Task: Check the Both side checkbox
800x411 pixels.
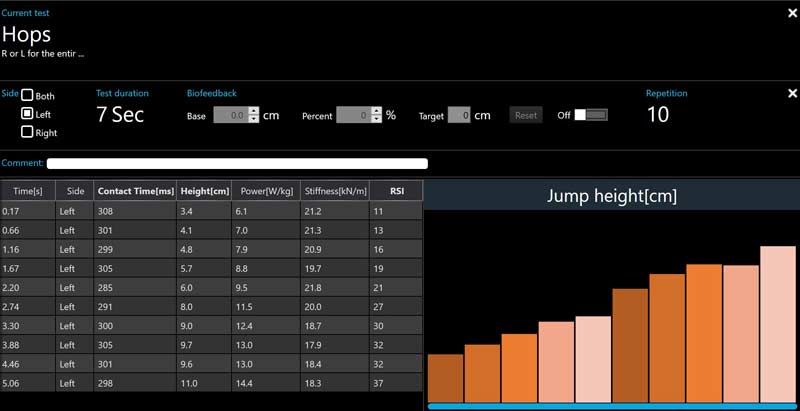Action: tap(27, 95)
